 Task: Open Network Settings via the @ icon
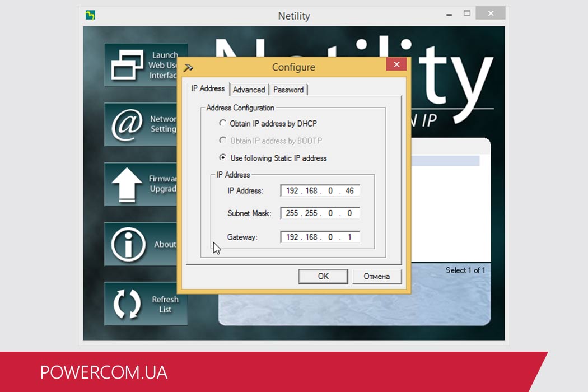[x=127, y=124]
